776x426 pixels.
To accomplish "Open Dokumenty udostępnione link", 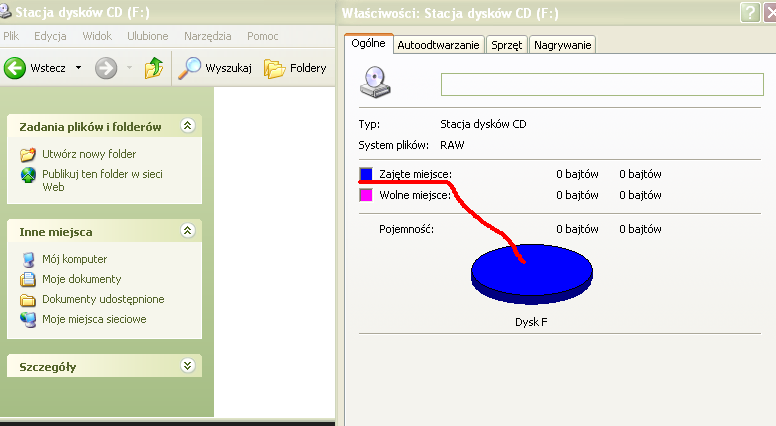I will point(103,299).
